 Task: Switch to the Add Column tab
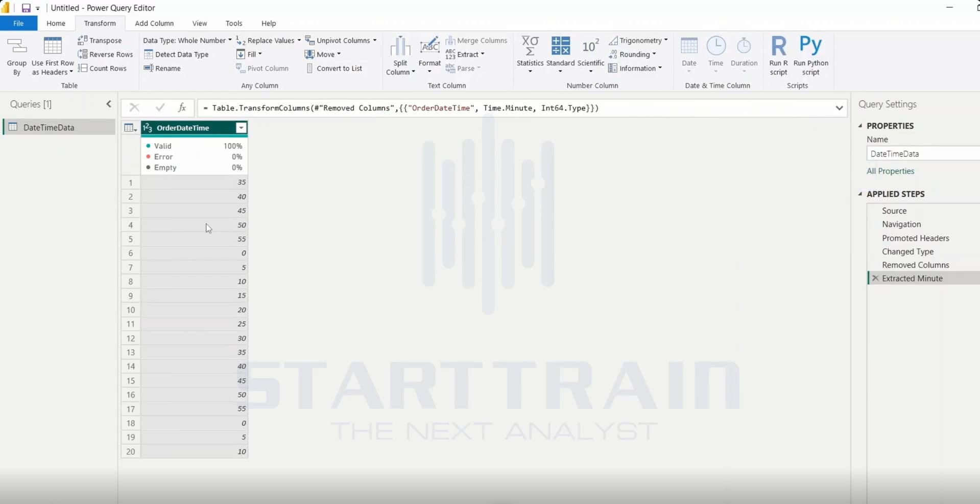tap(154, 23)
